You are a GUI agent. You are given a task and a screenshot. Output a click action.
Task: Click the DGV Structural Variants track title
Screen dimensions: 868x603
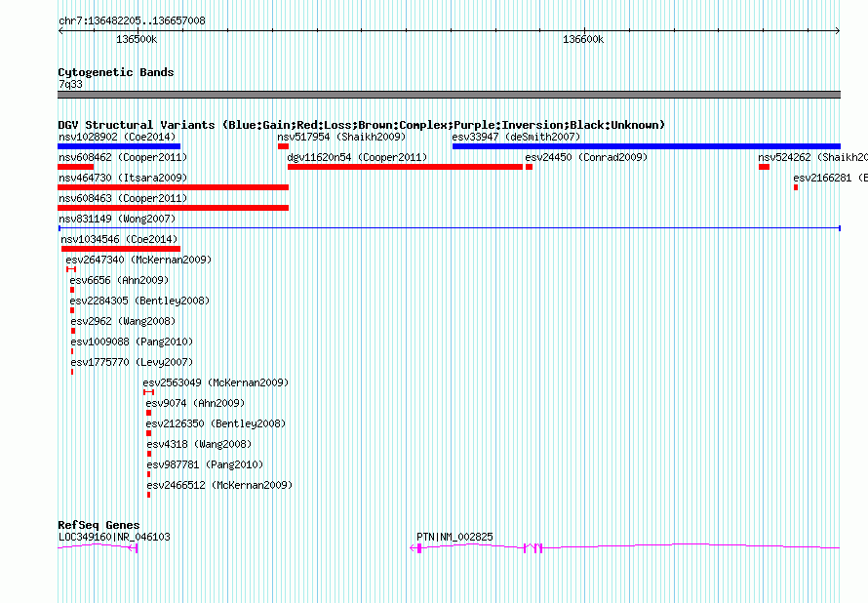pos(362,125)
